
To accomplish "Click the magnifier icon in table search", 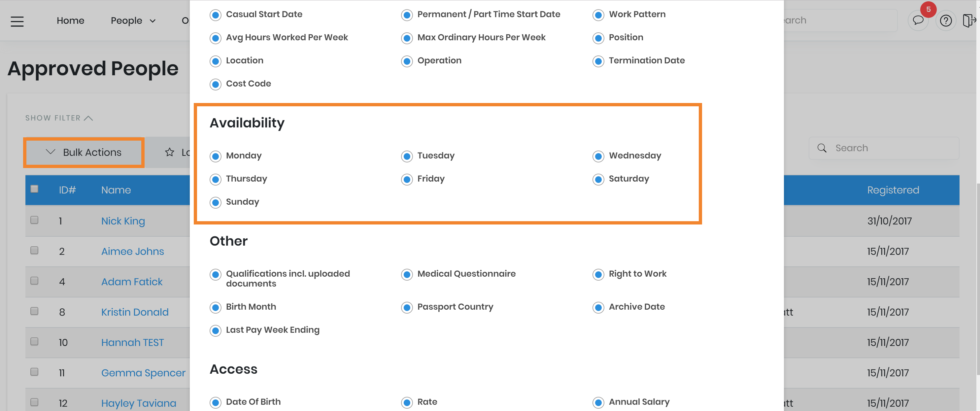I will [822, 148].
